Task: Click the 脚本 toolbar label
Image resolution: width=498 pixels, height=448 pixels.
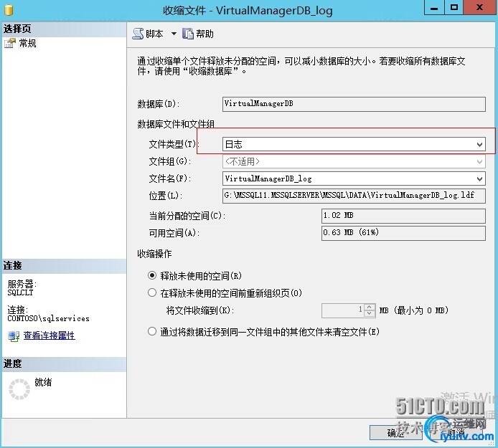Action: pos(154,34)
